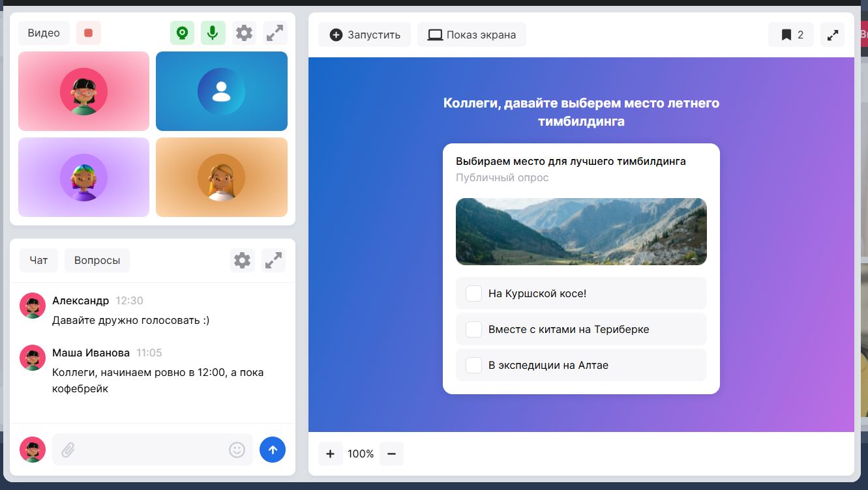Share your screen with «Показ экрана»
868x490 pixels.
click(471, 35)
